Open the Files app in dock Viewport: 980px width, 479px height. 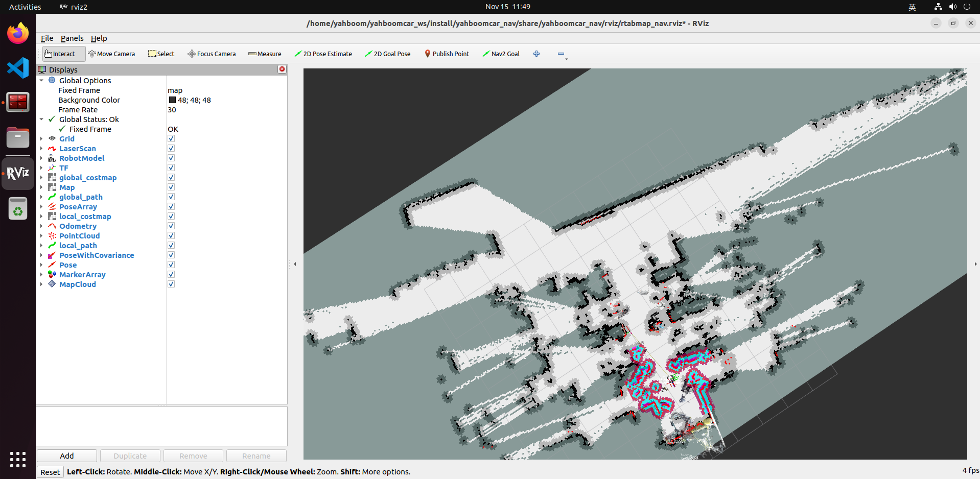point(18,137)
